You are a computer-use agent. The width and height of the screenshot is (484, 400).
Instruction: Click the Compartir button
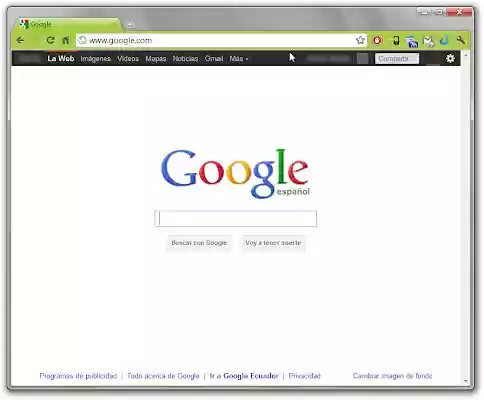coord(397,59)
